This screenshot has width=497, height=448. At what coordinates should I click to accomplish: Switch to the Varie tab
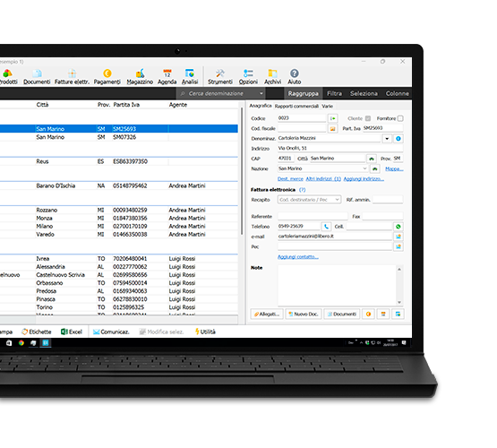pyautogui.click(x=328, y=107)
